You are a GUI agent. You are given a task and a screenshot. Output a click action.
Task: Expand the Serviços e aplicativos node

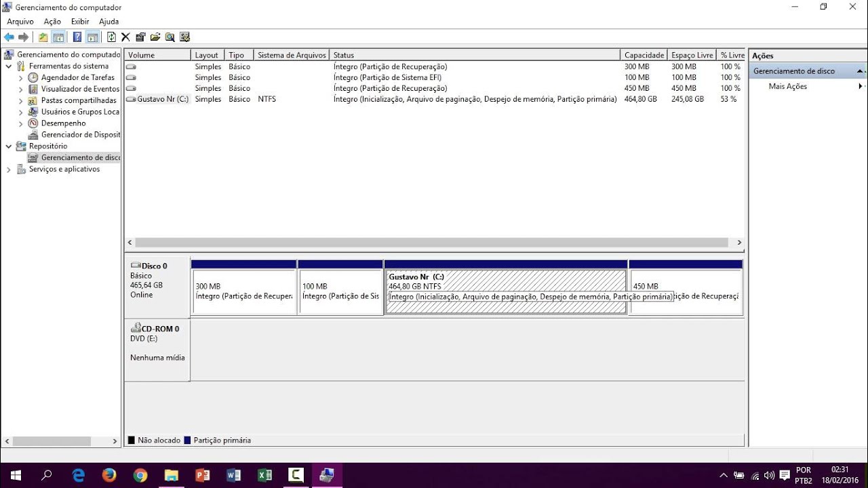(8, 169)
